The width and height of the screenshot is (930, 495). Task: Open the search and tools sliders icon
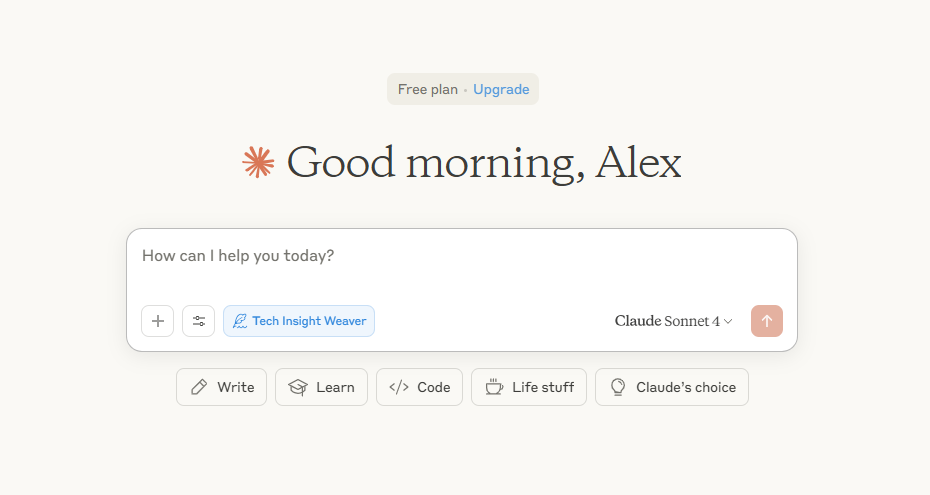point(199,321)
